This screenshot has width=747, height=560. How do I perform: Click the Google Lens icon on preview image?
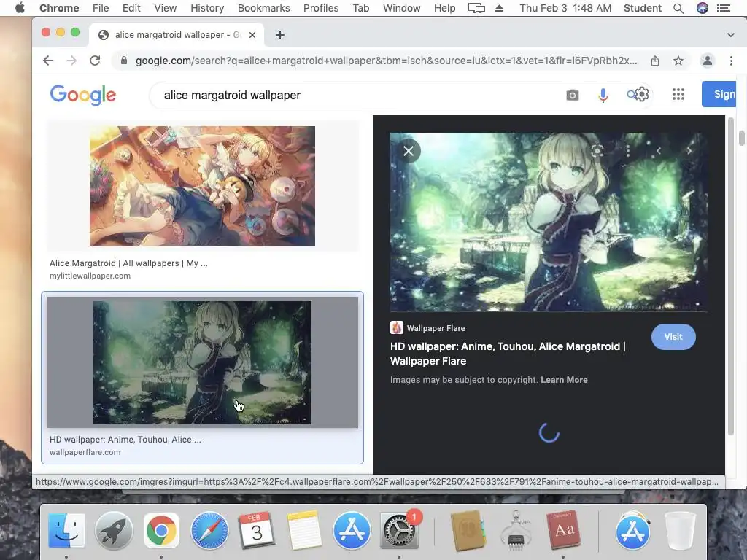pyautogui.click(x=597, y=151)
